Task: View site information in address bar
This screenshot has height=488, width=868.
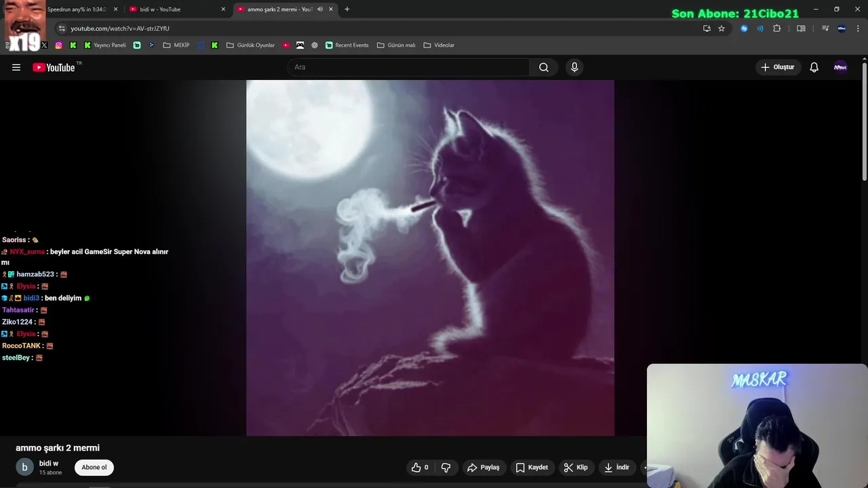Action: [62, 28]
